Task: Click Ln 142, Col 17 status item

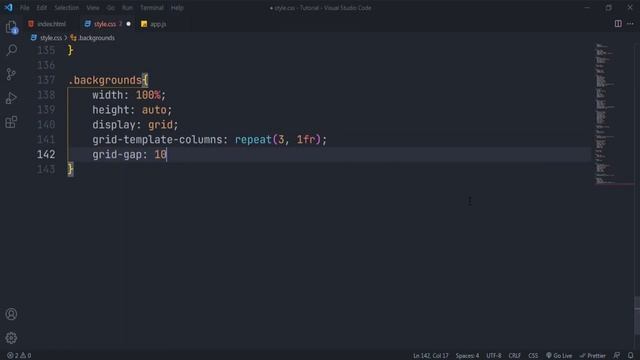Action: click(x=431, y=356)
